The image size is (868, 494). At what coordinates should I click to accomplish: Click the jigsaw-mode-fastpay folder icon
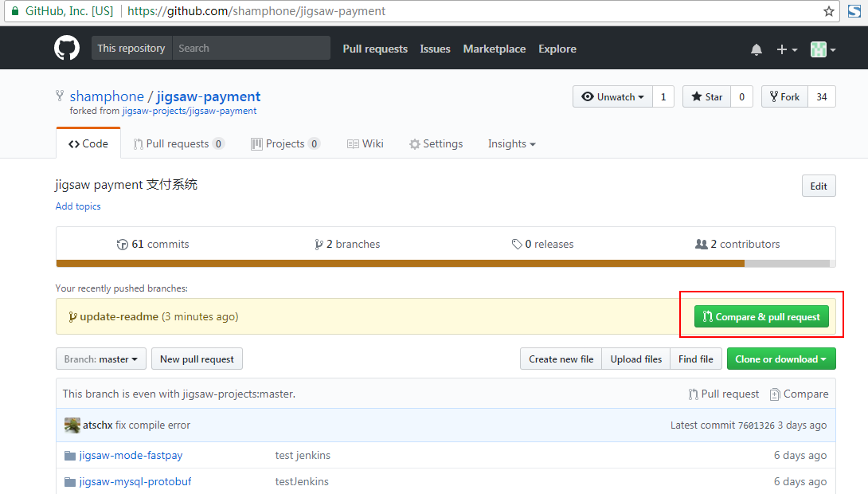coord(70,456)
